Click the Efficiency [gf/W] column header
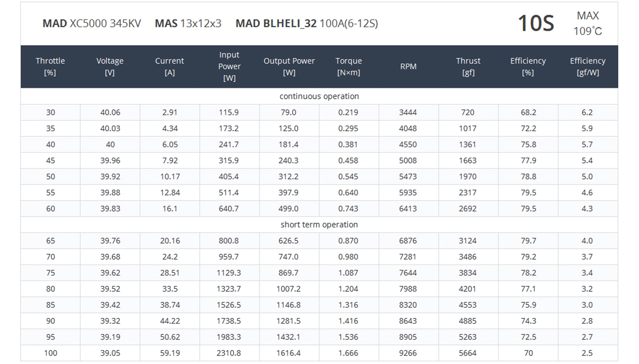The width and height of the screenshot is (639, 364). (588, 66)
